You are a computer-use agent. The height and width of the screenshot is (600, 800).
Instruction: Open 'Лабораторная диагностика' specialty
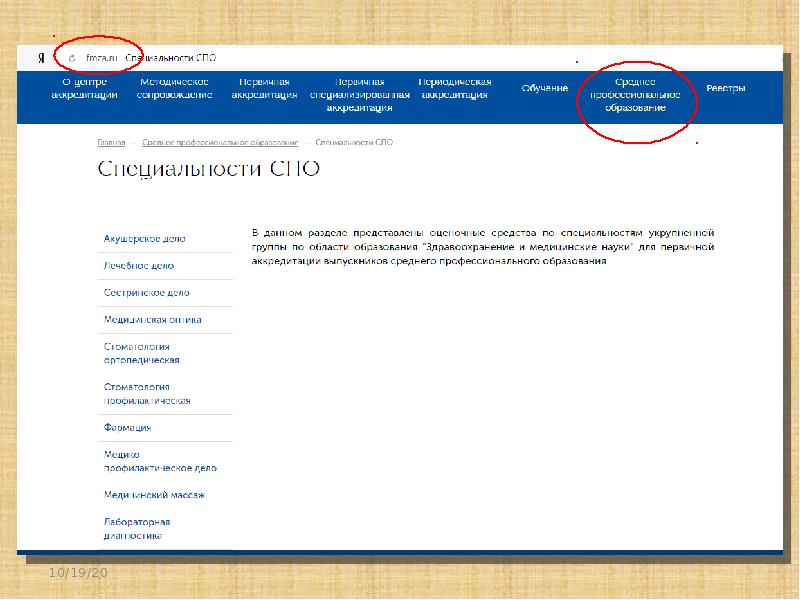point(138,528)
